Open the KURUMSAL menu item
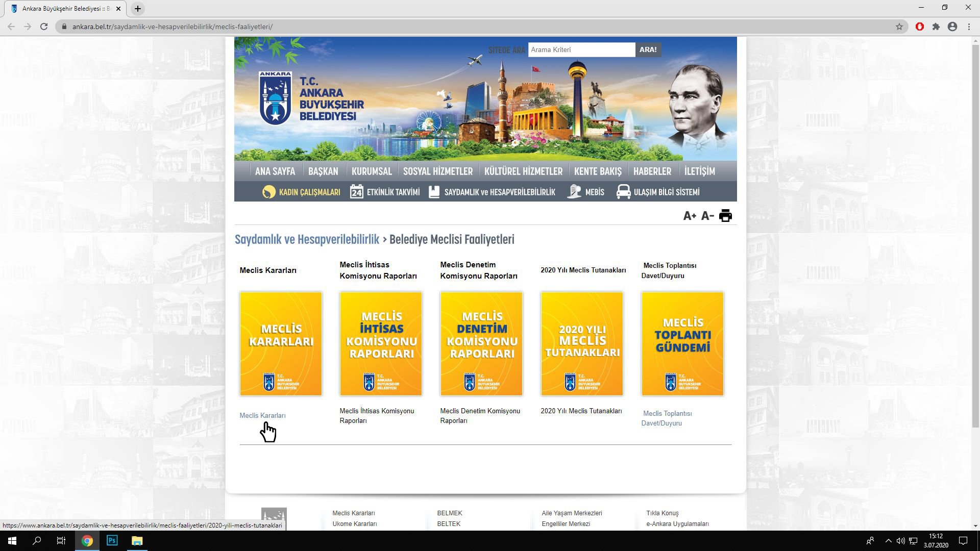The width and height of the screenshot is (980, 551). click(371, 171)
